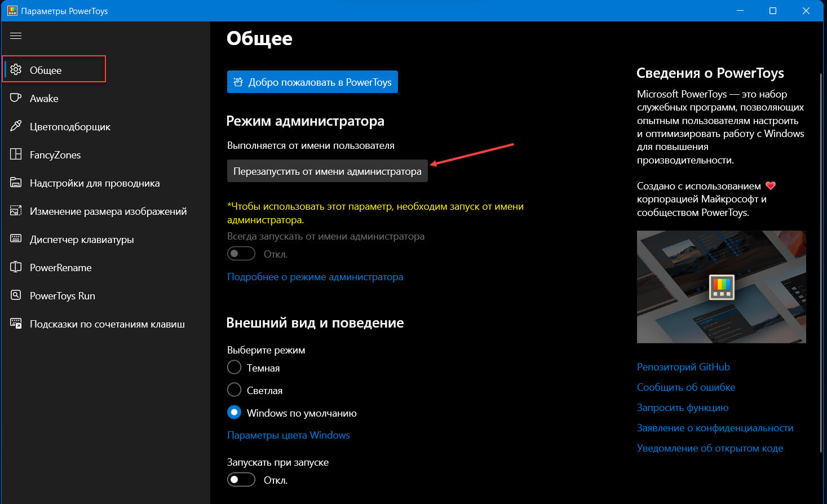
Task: Select Windows по умолчанию radio button
Action: [234, 413]
